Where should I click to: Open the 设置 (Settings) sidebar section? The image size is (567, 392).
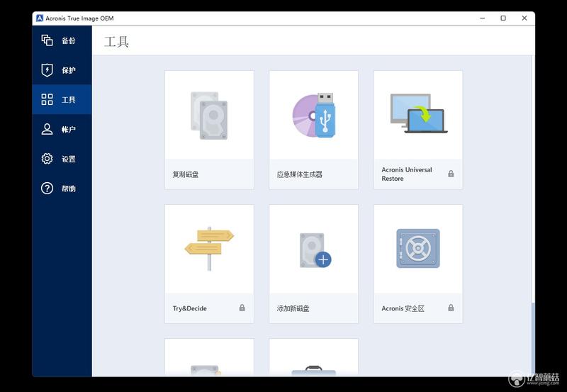[x=62, y=159]
